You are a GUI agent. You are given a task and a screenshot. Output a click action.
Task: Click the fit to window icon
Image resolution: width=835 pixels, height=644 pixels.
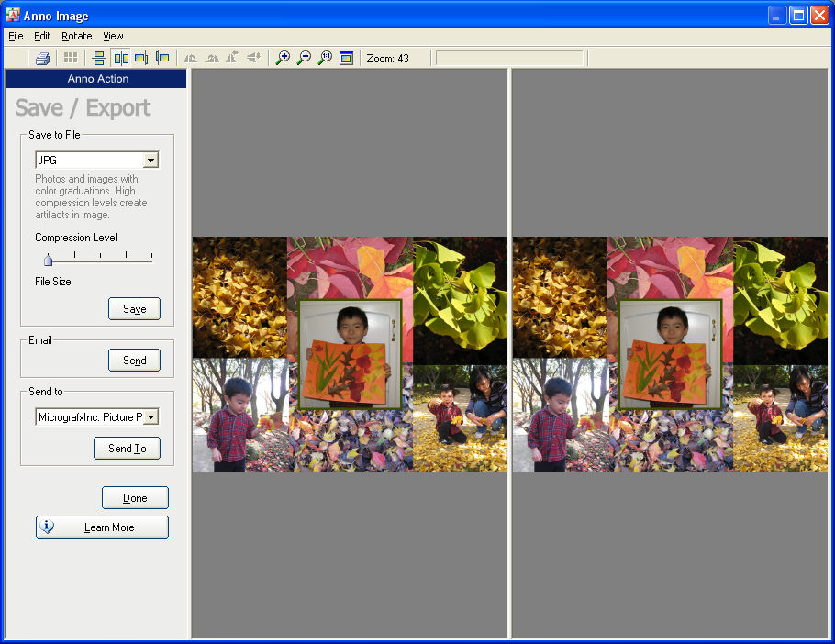pyautogui.click(x=346, y=58)
